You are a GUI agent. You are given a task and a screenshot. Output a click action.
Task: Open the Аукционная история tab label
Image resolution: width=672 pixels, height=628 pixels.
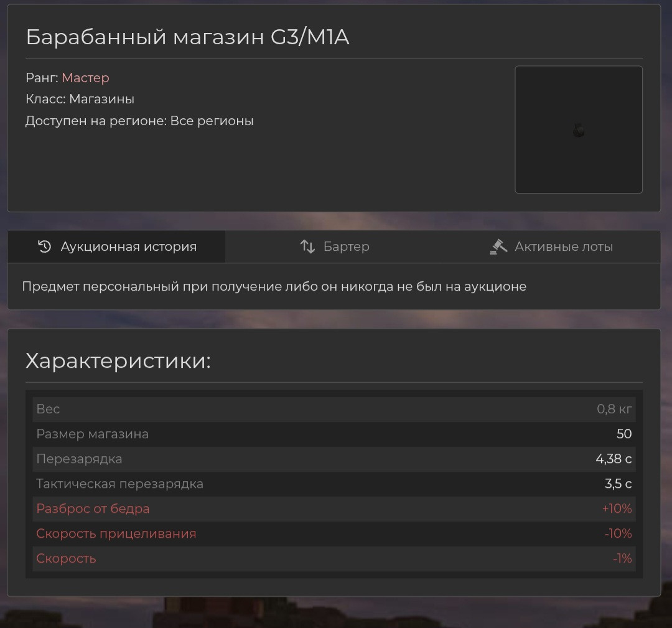(128, 246)
